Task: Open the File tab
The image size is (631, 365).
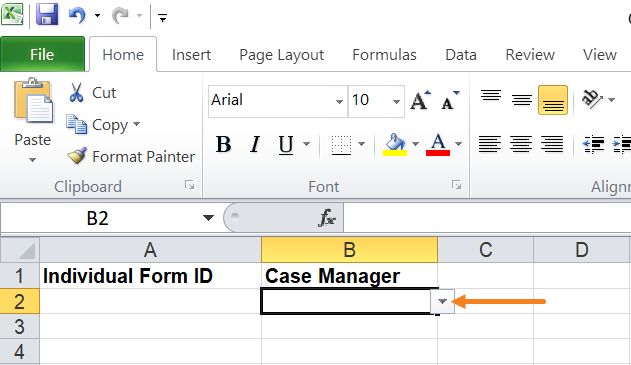Action: point(42,54)
